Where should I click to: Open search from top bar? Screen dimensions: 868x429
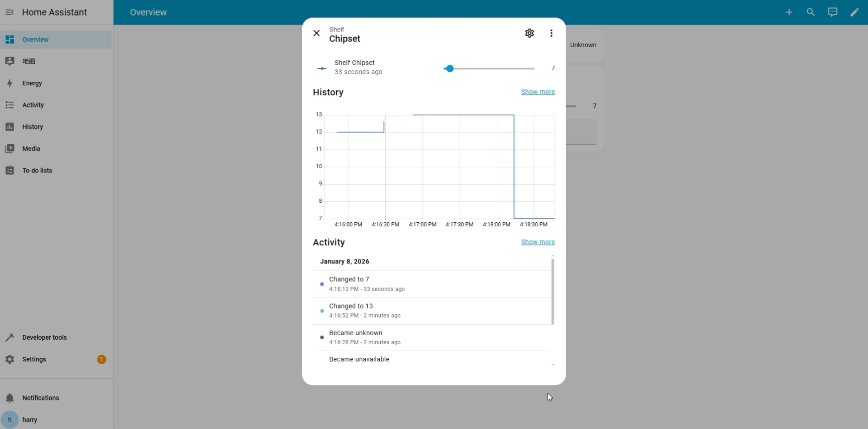coord(811,12)
